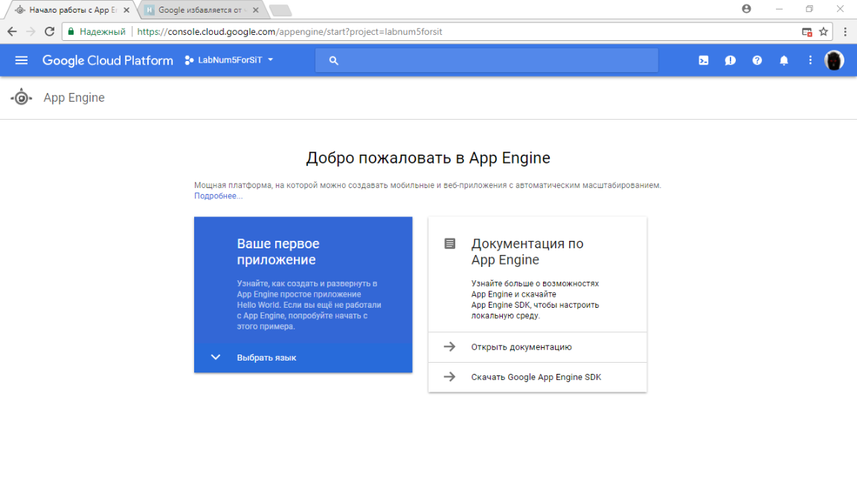The height and width of the screenshot is (504, 857).
Task: Click the Google Cloud Platform logo
Action: point(108,61)
